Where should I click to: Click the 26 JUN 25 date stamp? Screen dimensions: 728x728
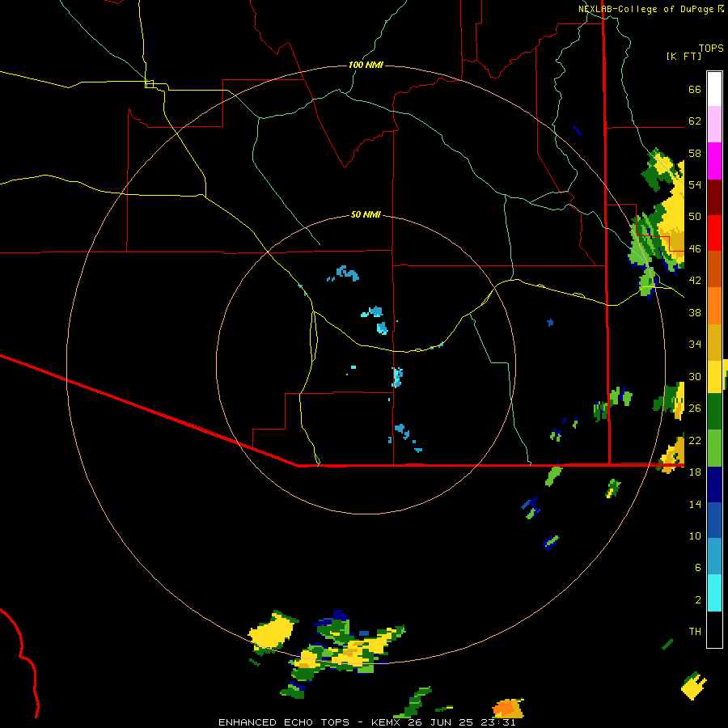click(440, 722)
